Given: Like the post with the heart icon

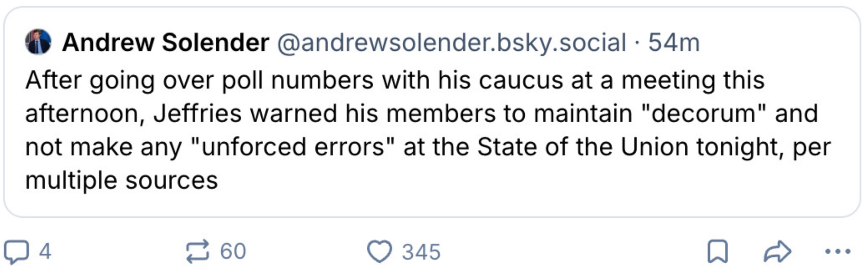Looking at the screenshot, I should pyautogui.click(x=379, y=252).
